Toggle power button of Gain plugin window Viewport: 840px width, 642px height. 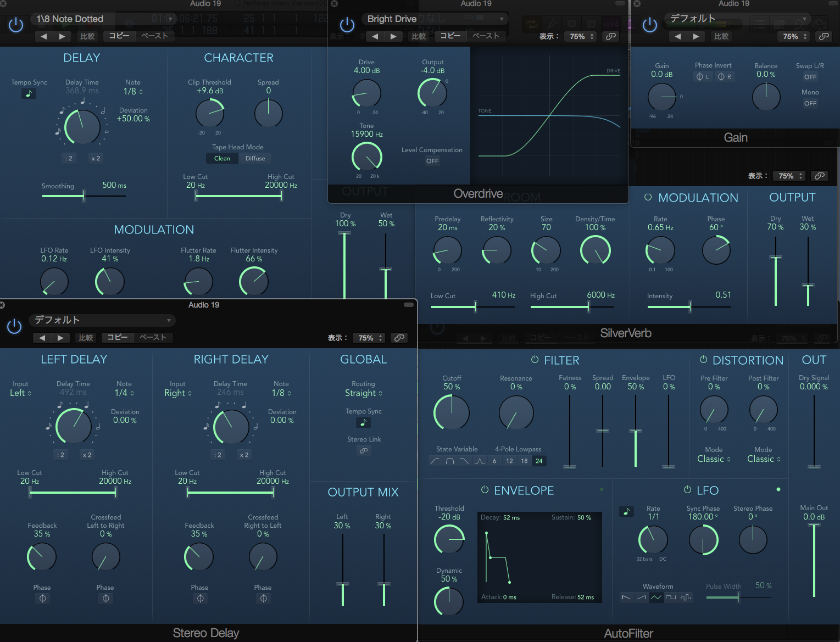[x=650, y=25]
